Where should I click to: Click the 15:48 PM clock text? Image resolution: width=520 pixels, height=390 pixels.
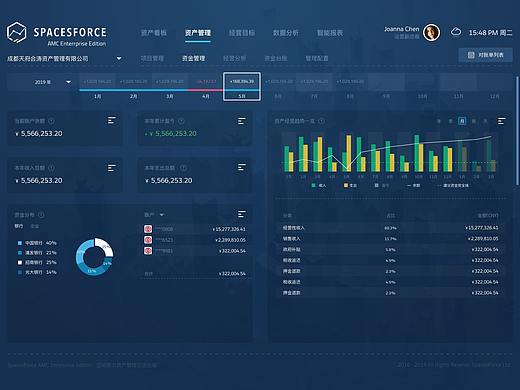[x=490, y=33]
